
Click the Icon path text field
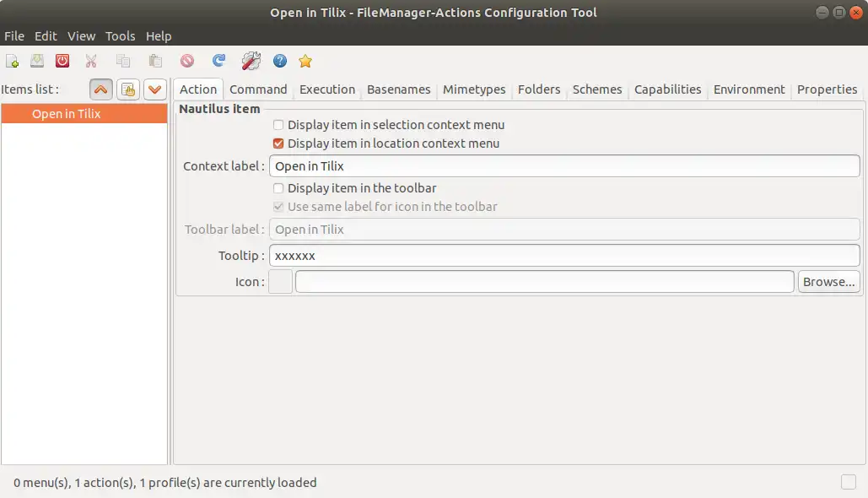[x=545, y=282]
